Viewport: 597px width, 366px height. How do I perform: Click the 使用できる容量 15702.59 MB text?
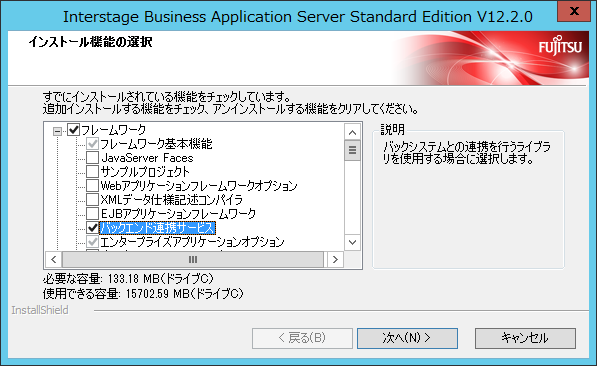click(143, 294)
